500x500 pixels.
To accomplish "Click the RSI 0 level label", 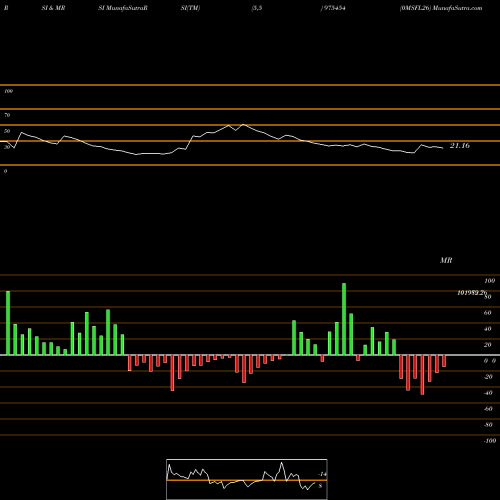I will click(5, 171).
